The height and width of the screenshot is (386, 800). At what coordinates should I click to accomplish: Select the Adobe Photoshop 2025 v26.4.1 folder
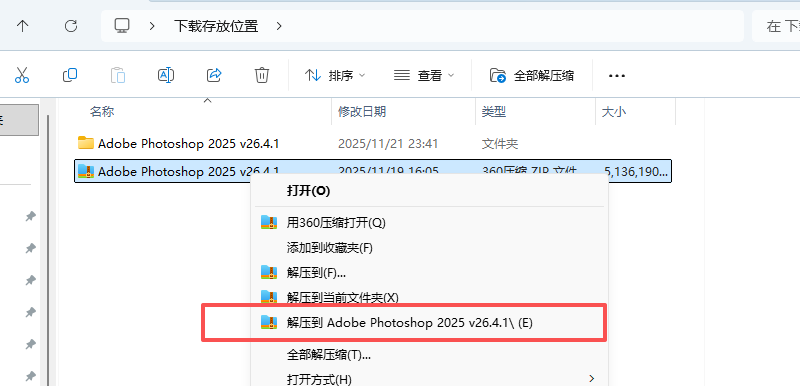(188, 144)
